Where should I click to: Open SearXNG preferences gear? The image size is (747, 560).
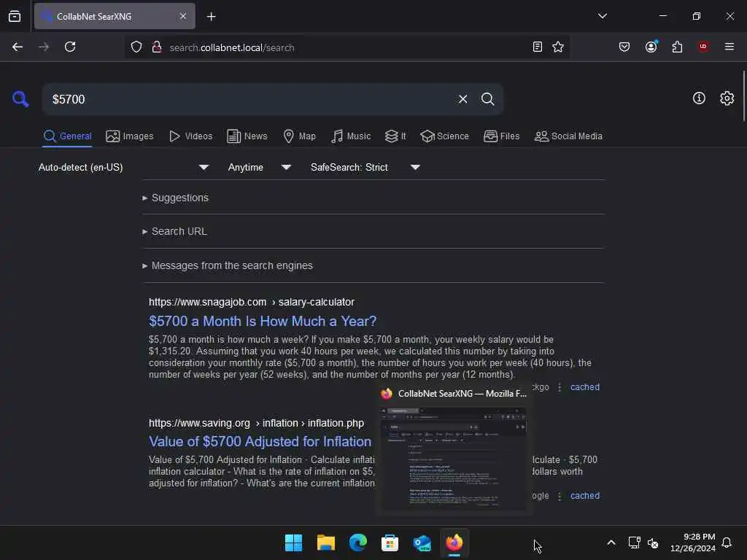[x=727, y=98]
